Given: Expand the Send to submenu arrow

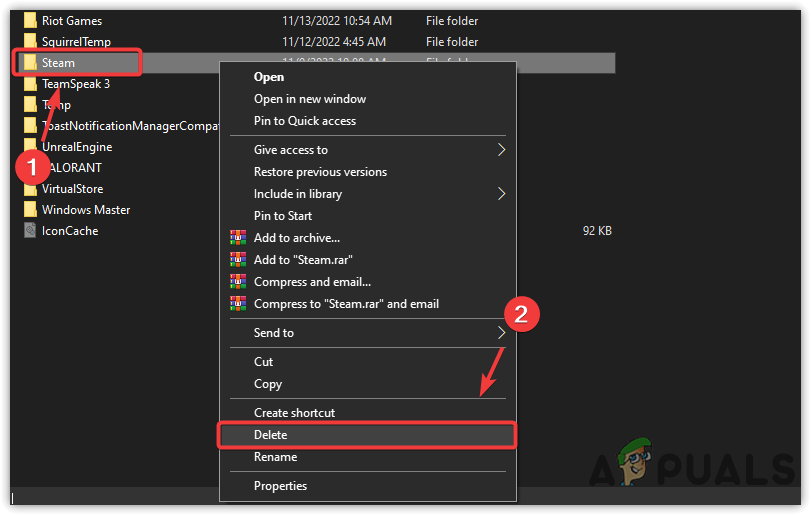Looking at the screenshot, I should click(501, 333).
